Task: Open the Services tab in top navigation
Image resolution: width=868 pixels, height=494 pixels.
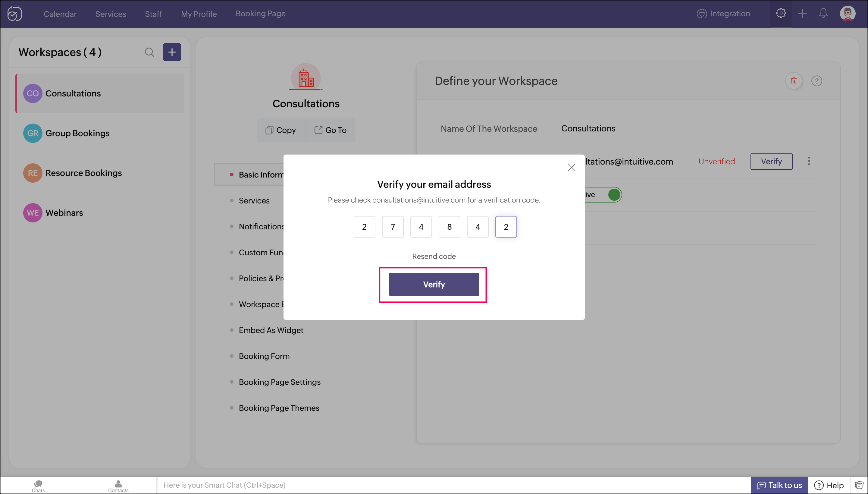Action: [111, 14]
